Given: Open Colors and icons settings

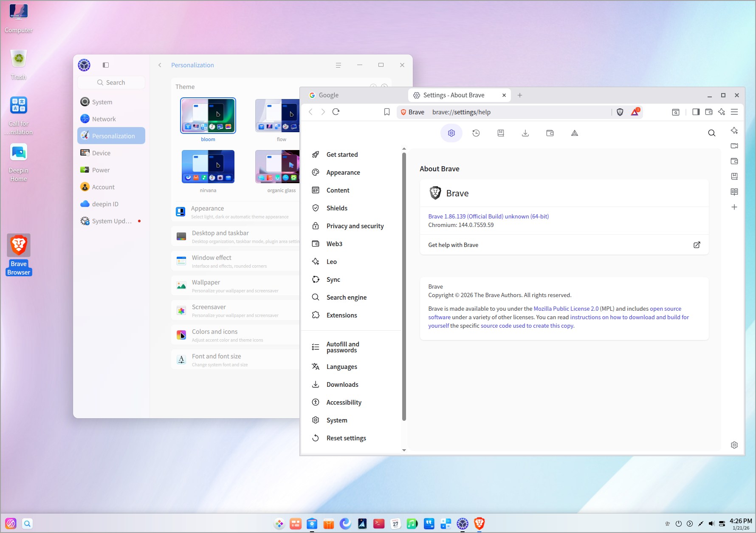Looking at the screenshot, I should click(214, 332).
